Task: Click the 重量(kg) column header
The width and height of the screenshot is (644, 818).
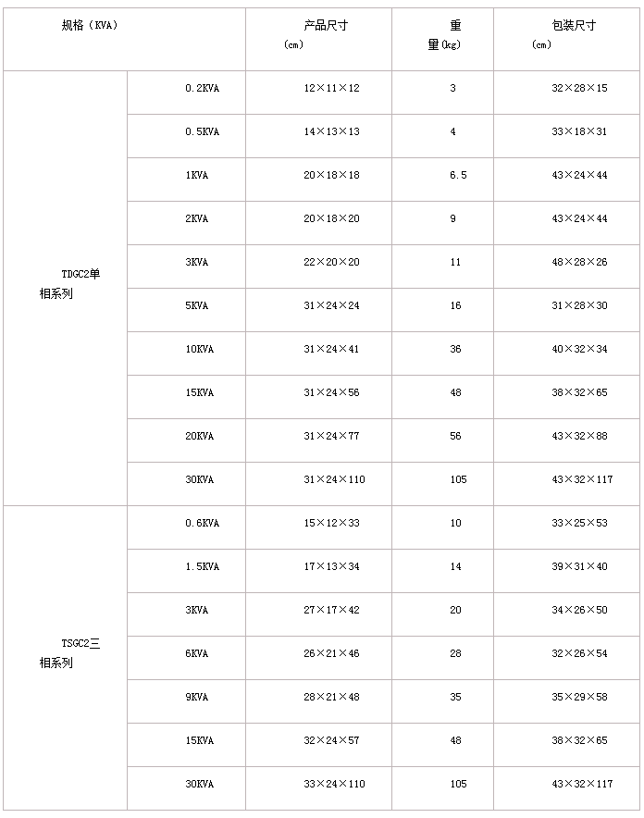Action: point(445,35)
